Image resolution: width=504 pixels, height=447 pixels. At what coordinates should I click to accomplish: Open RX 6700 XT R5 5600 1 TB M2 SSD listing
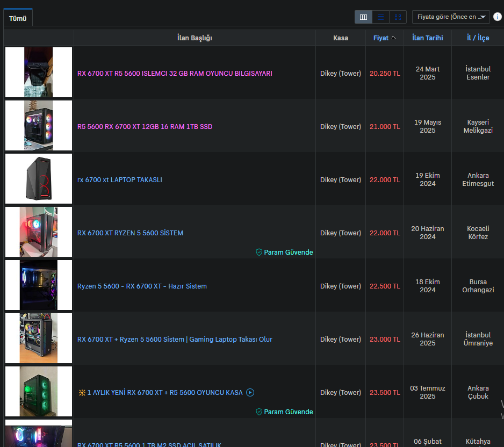(149, 444)
